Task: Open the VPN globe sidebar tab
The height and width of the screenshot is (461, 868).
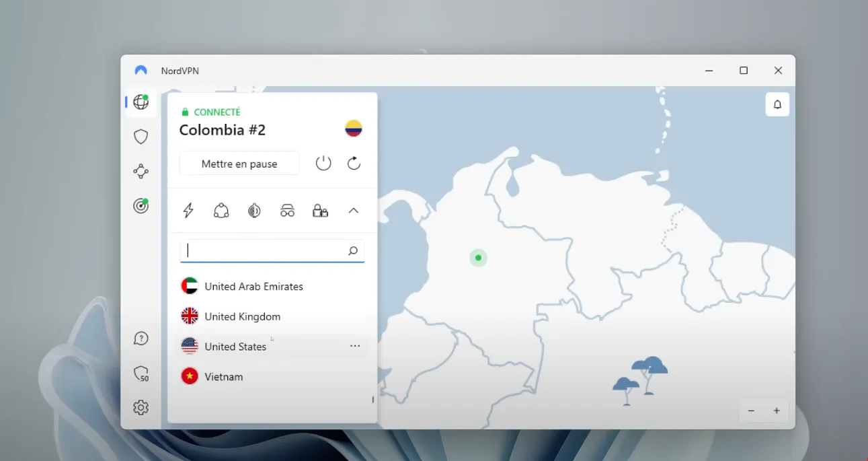Action: [x=141, y=102]
